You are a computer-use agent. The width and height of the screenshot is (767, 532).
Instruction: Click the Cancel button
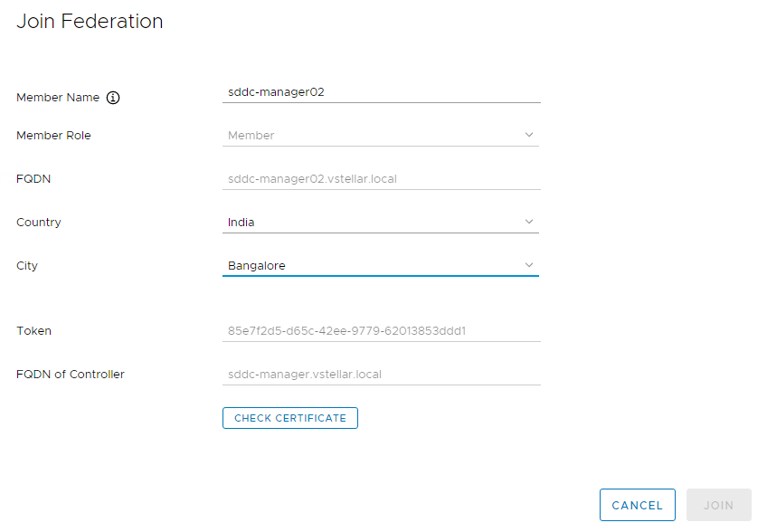[x=637, y=505]
